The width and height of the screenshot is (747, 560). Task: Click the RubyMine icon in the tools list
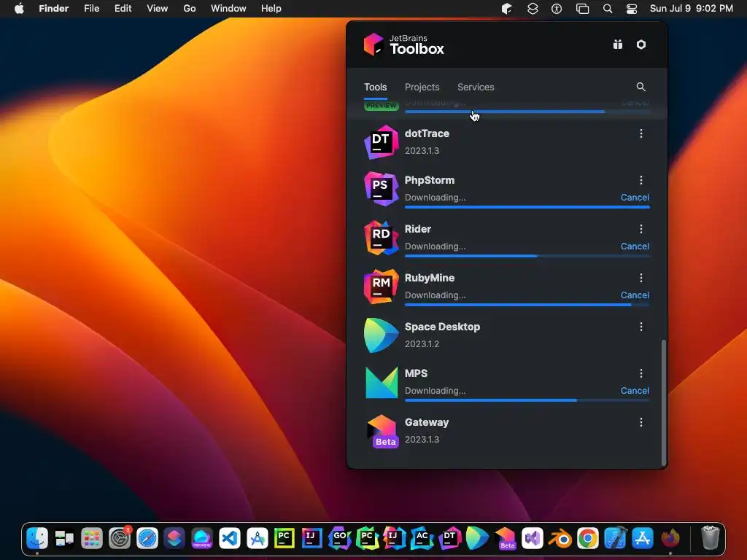click(381, 286)
